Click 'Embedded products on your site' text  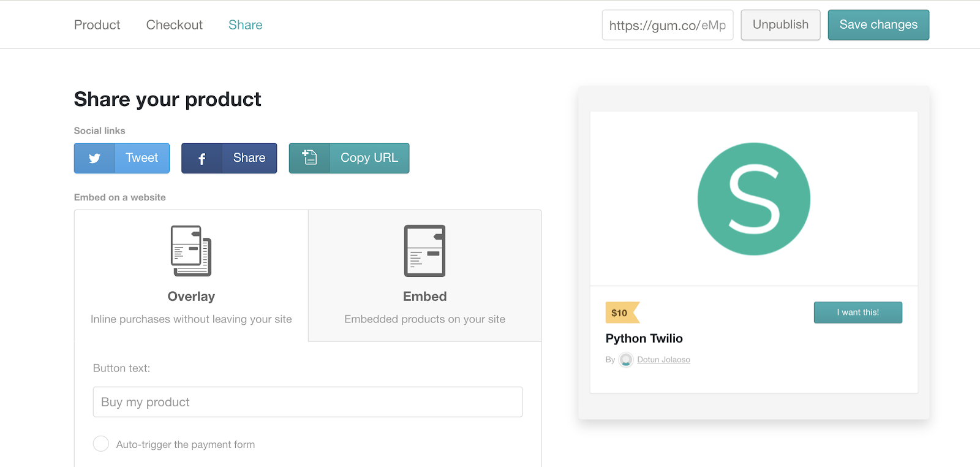(x=424, y=319)
